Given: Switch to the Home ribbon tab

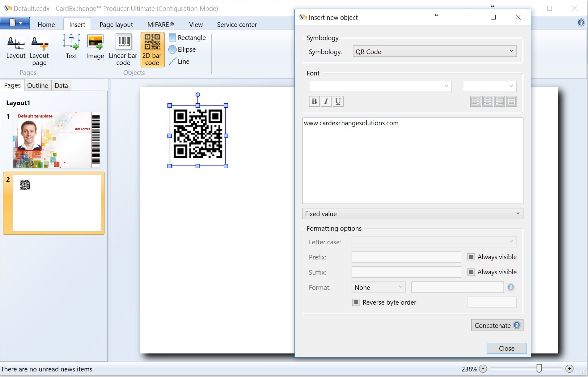Looking at the screenshot, I should coord(46,24).
